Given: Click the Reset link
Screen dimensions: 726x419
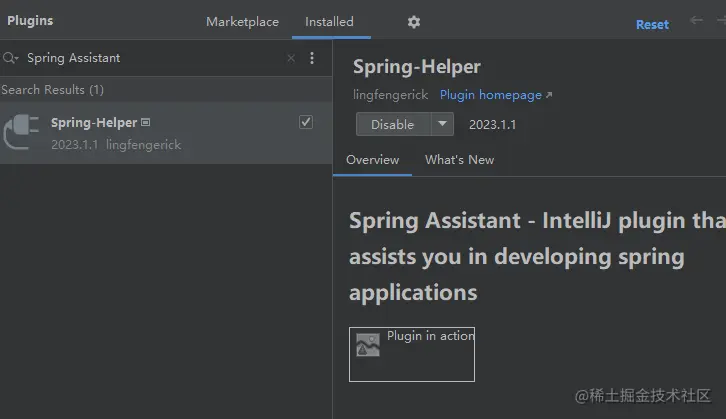Looking at the screenshot, I should 652,25.
